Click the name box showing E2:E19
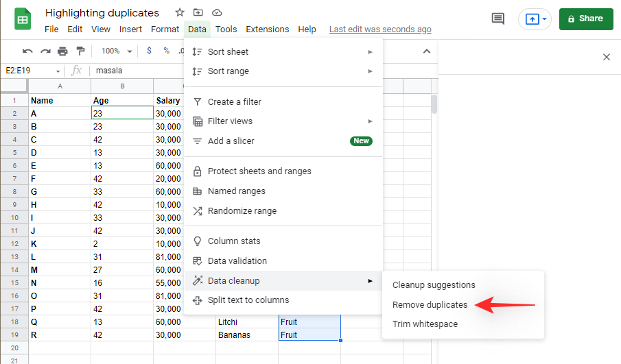Screen dimensions: 621x364 27,71
